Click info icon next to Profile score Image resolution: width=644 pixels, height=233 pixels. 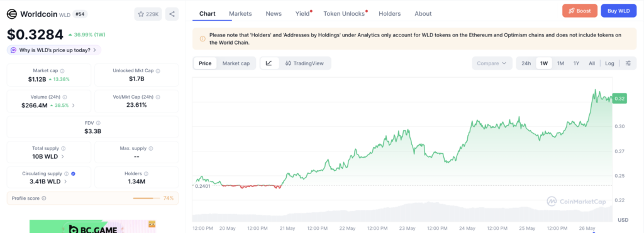coord(44,198)
